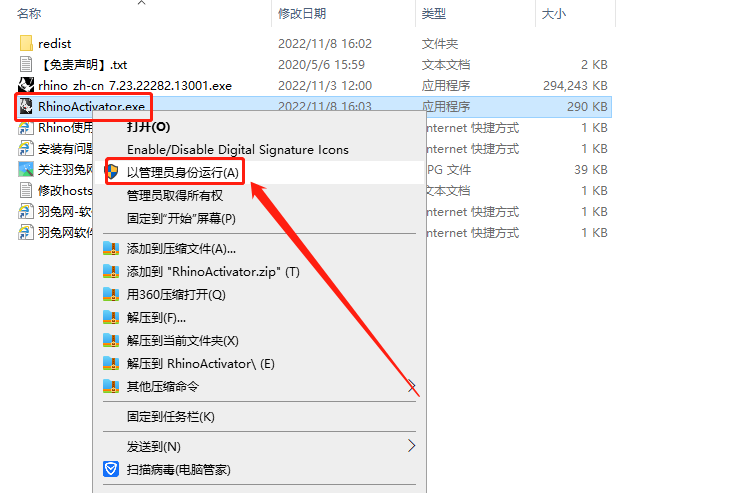Select the 【免责声明】.txt file name
Screen dimensions: 755x493
[82, 65]
